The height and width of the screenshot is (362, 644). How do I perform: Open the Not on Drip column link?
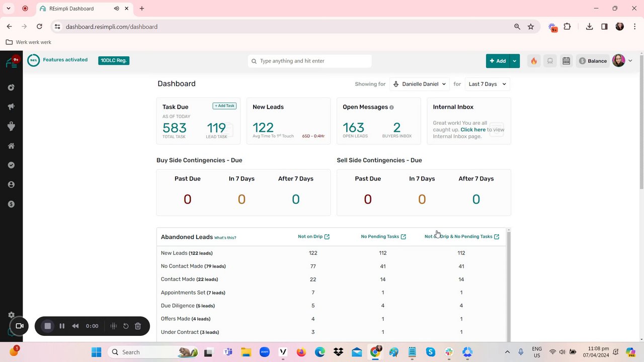313,236
